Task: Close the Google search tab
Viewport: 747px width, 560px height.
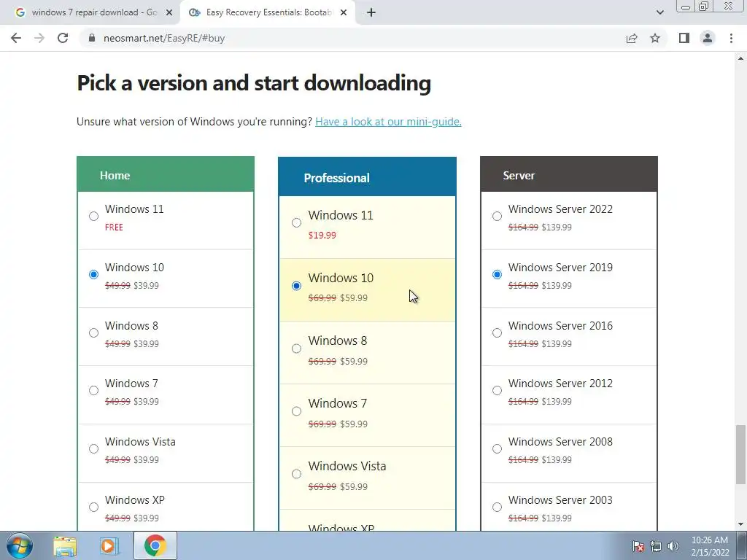Action: click(169, 13)
